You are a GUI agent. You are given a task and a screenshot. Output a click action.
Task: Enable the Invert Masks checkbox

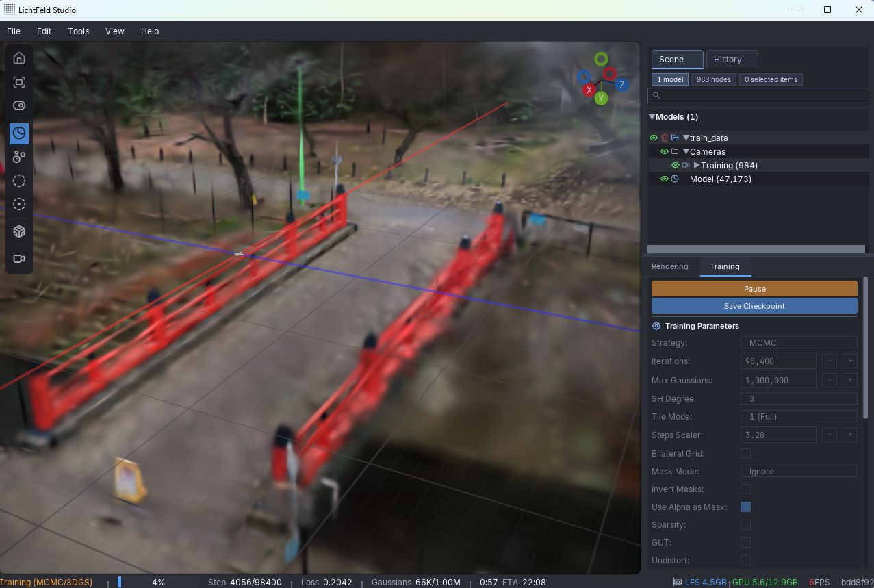point(745,489)
